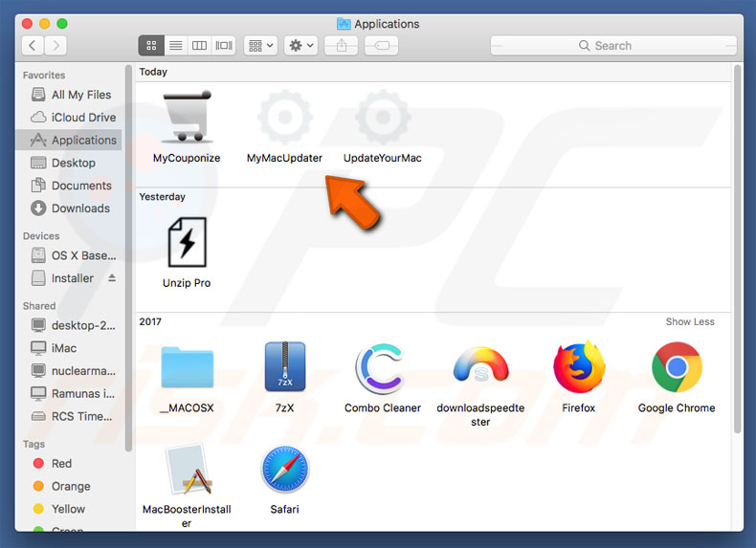
Task: Eject the Installer volume
Action: coord(112,278)
